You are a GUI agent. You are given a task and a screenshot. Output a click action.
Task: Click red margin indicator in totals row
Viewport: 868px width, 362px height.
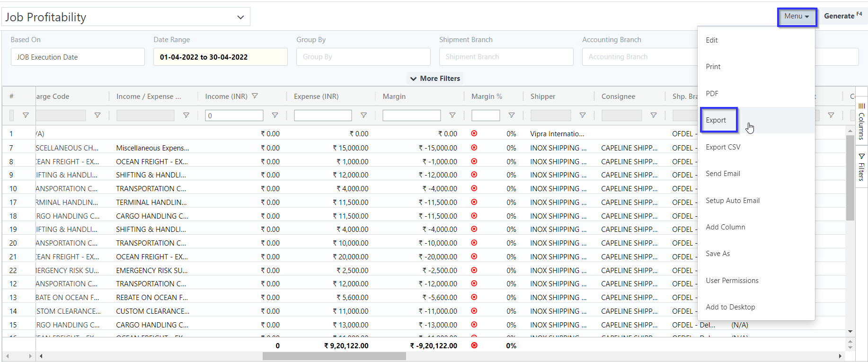tap(474, 345)
